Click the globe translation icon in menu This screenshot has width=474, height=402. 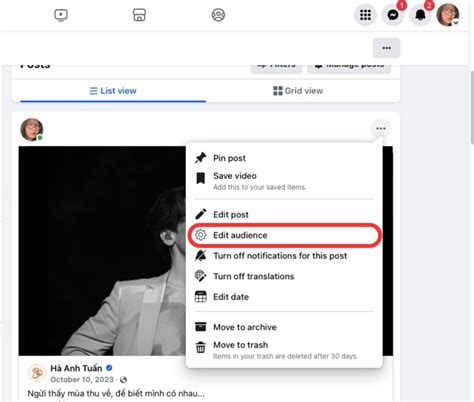(201, 276)
